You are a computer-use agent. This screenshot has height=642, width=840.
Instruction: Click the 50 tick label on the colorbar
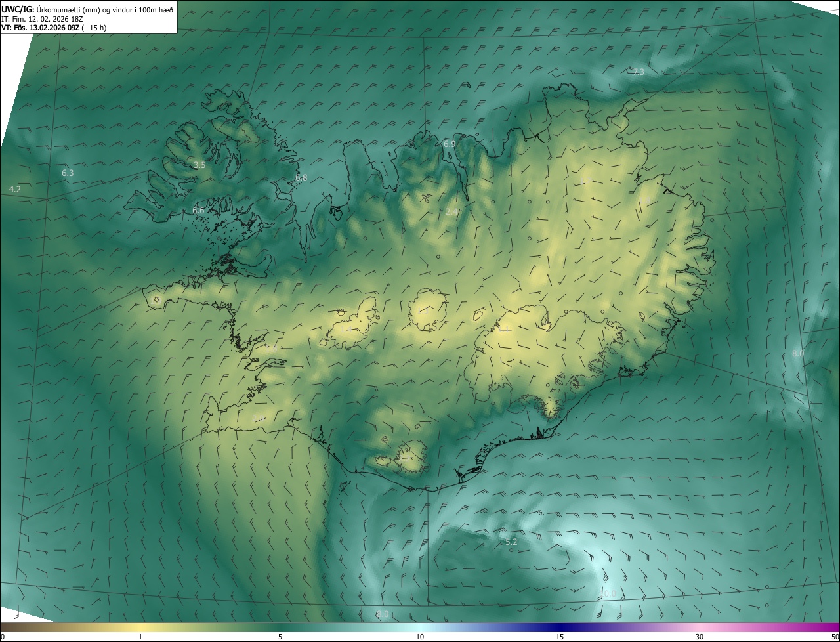tap(835, 637)
